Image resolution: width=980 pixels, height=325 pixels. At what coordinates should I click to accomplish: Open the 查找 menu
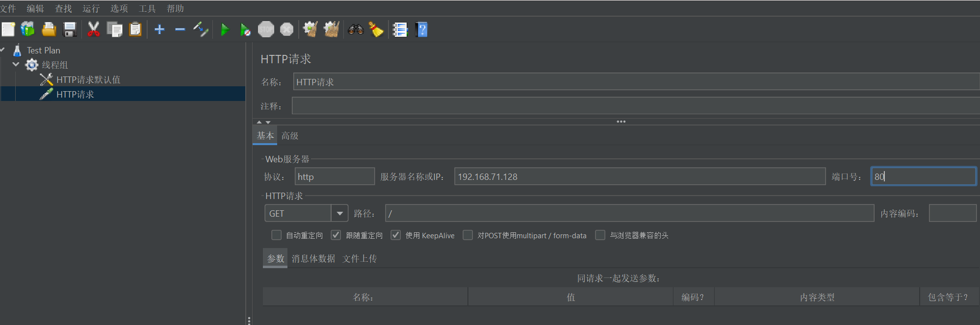coord(63,8)
